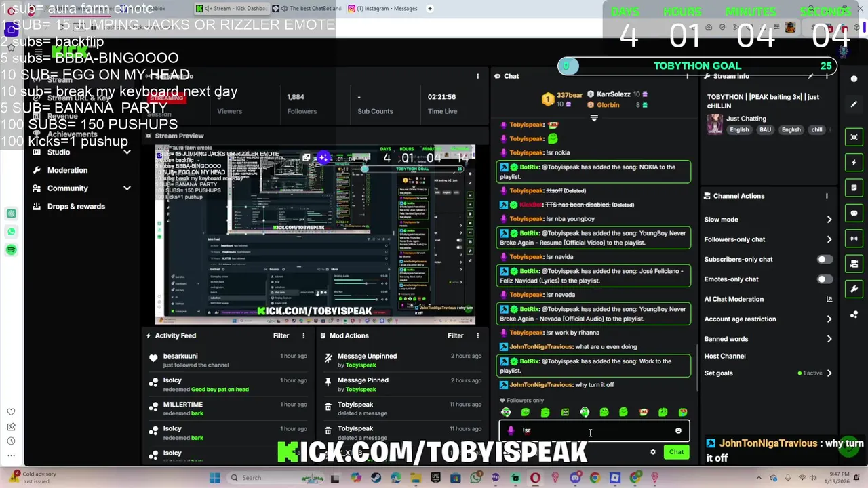
Task: Toggle Subscribers-only chat switch
Action: click(823, 260)
